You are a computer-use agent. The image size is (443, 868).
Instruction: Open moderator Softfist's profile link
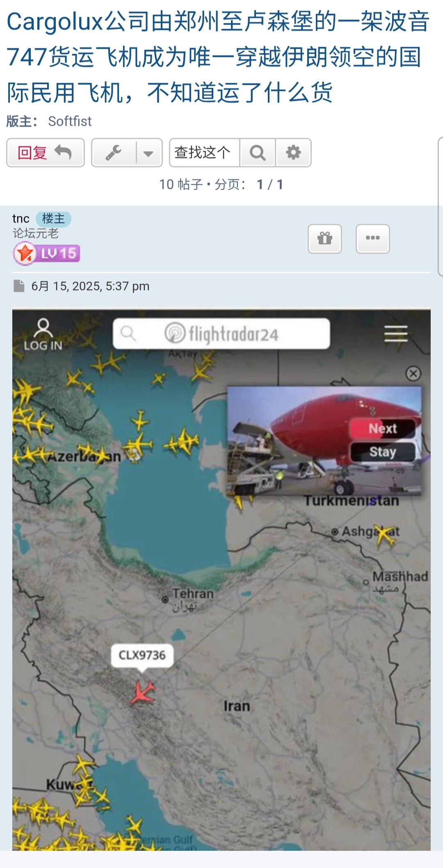pos(70,121)
